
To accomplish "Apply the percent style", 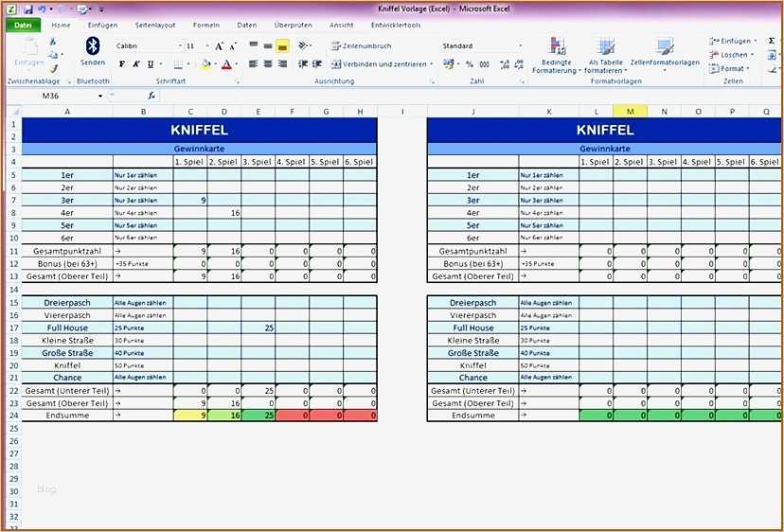I will click(x=470, y=64).
